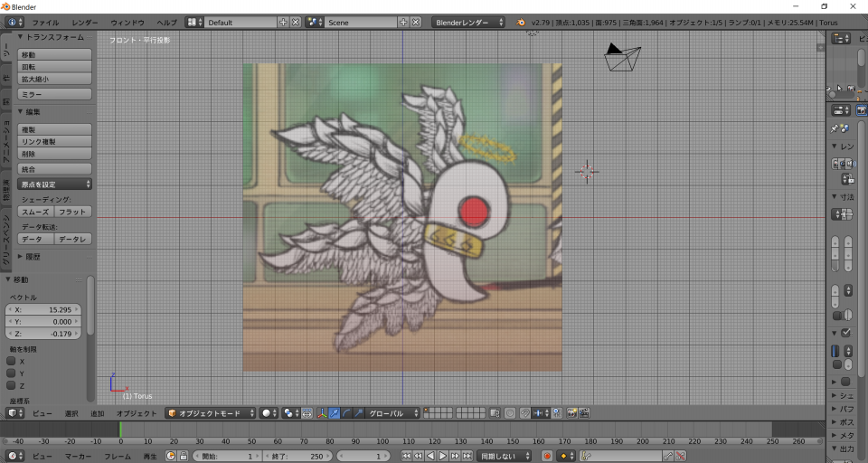Click the 統合 button
Image resolution: width=868 pixels, height=463 pixels.
click(x=55, y=169)
